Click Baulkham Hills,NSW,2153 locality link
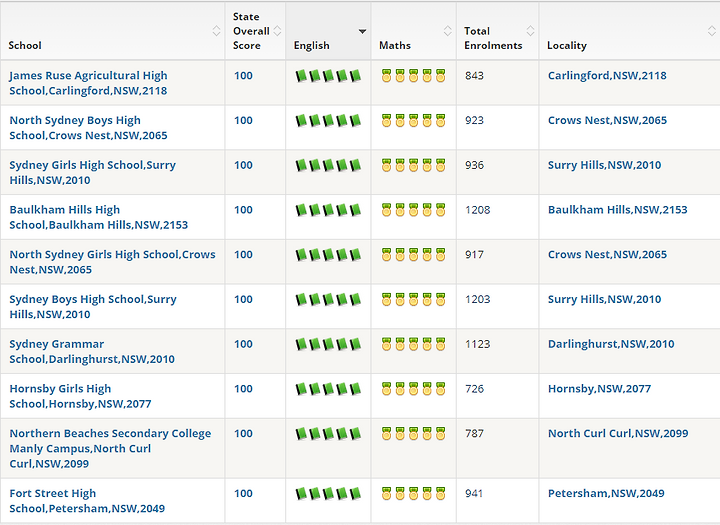720x525 pixels. click(x=618, y=209)
